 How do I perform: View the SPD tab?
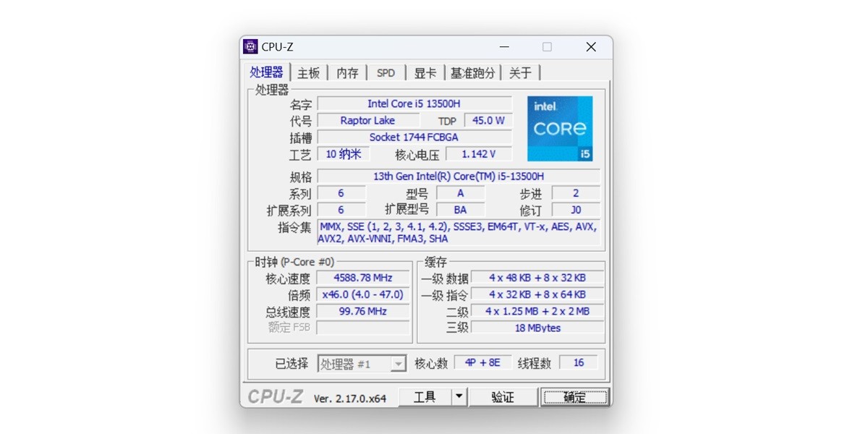(386, 72)
